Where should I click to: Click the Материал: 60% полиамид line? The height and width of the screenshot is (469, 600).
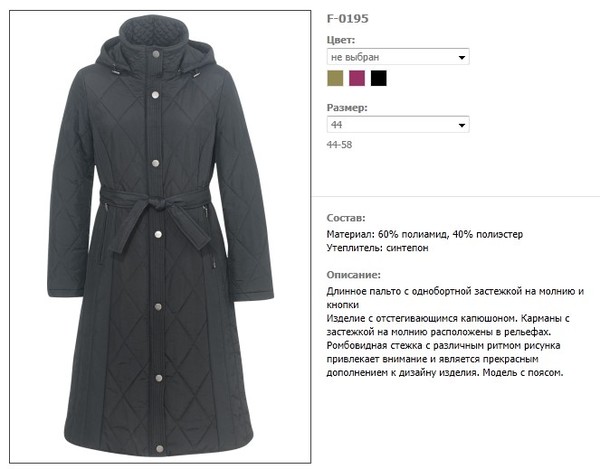(x=425, y=234)
